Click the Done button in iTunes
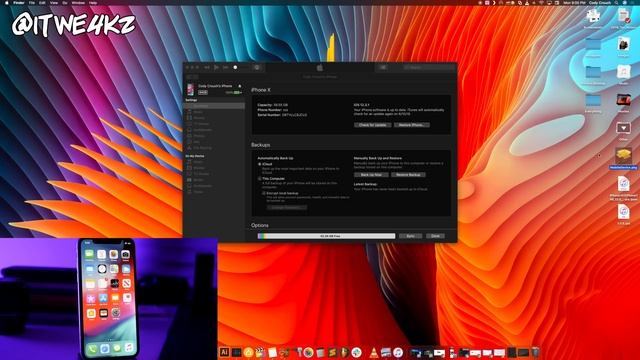 [435, 236]
